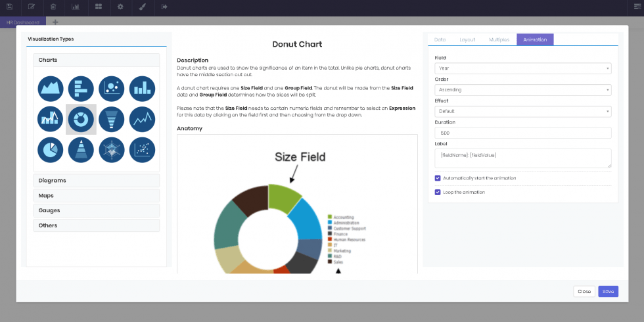Choose the pie chart icon
This screenshot has height=322, width=644.
point(51,150)
